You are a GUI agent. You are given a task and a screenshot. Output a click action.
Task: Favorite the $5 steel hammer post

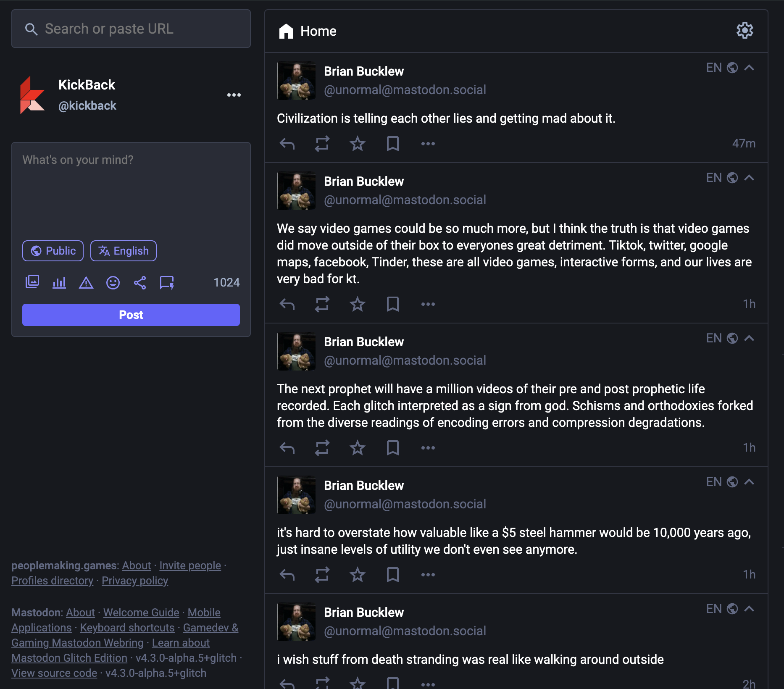[x=357, y=574]
